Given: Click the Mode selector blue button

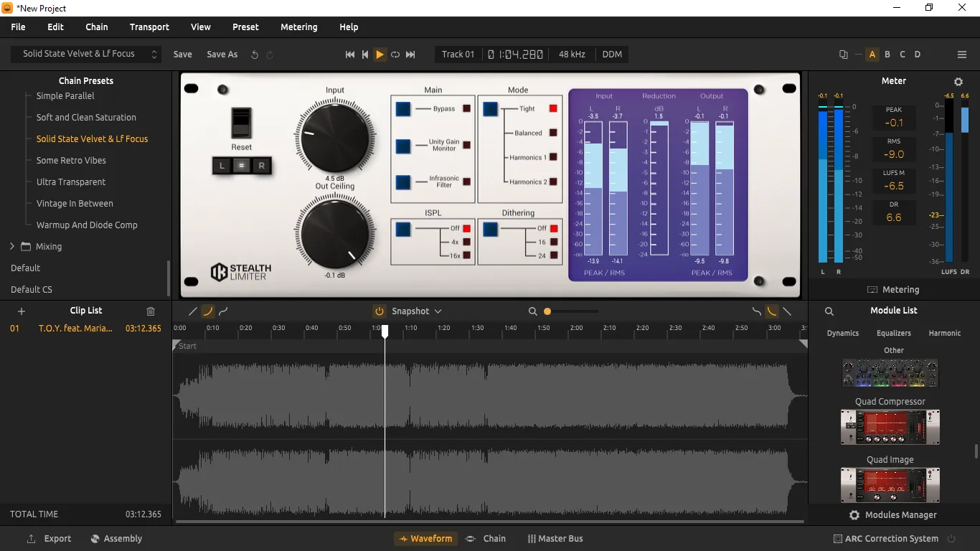Looking at the screenshot, I should (x=490, y=109).
